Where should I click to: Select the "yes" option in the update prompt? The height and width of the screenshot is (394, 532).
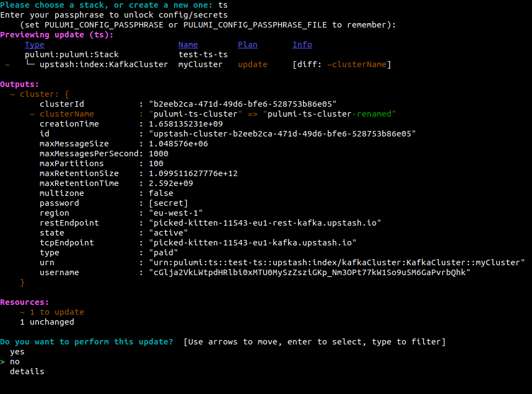tap(17, 352)
